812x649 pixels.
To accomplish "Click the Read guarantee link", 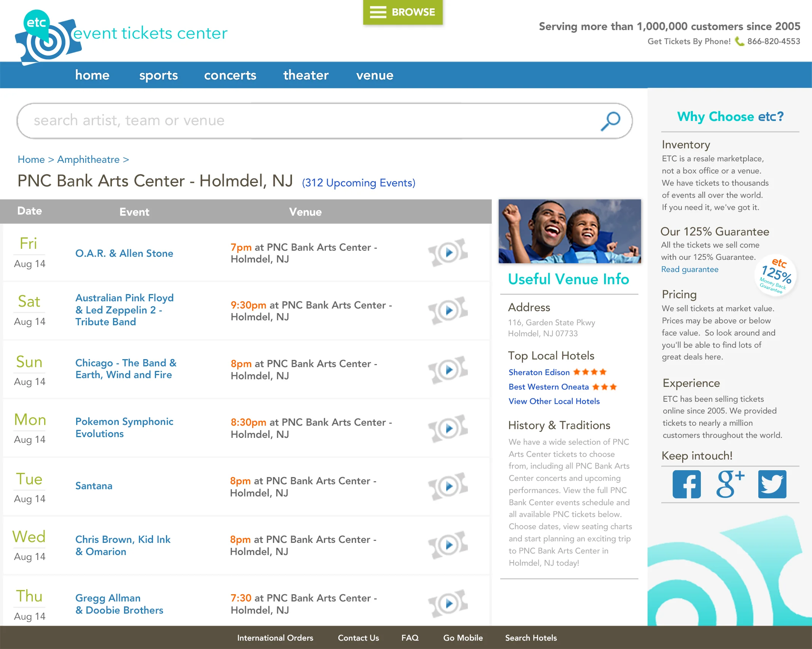I will coord(689,269).
